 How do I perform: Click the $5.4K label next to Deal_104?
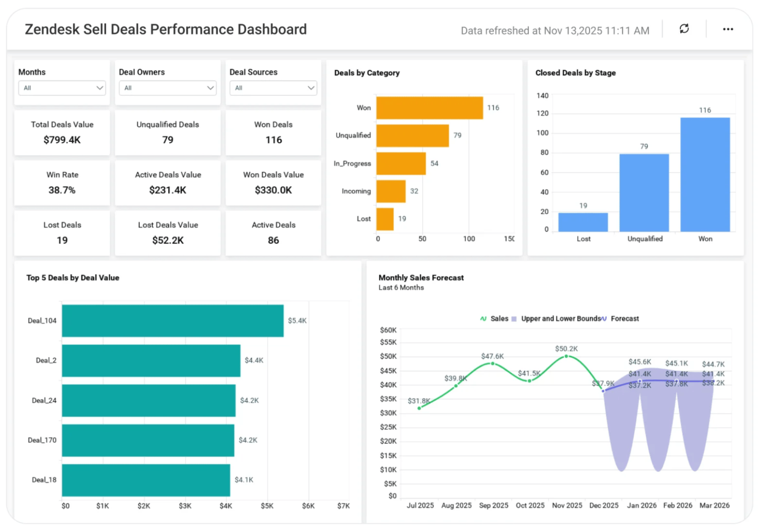pyautogui.click(x=297, y=321)
